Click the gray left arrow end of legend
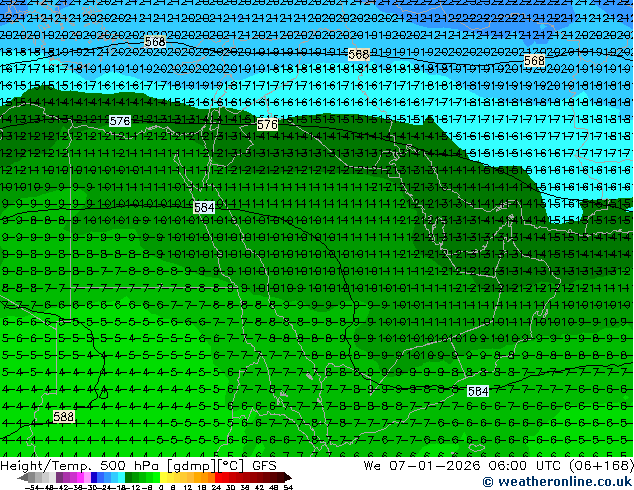The image size is (634, 490). coord(23,477)
